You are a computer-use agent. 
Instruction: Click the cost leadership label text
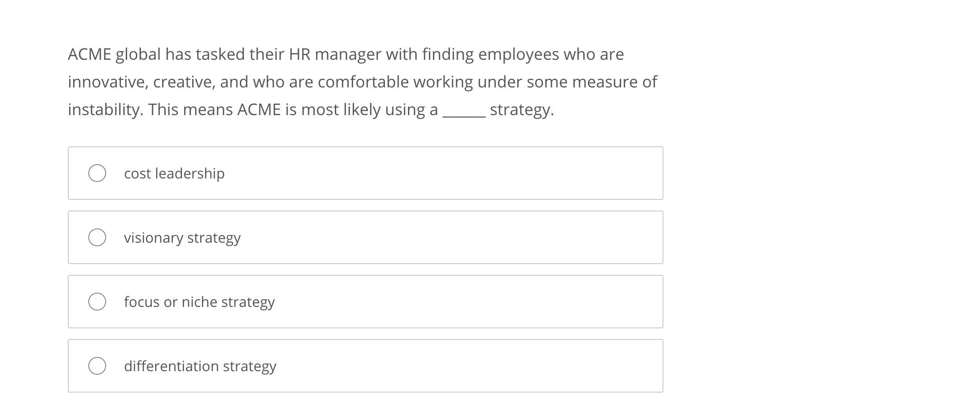174,173
